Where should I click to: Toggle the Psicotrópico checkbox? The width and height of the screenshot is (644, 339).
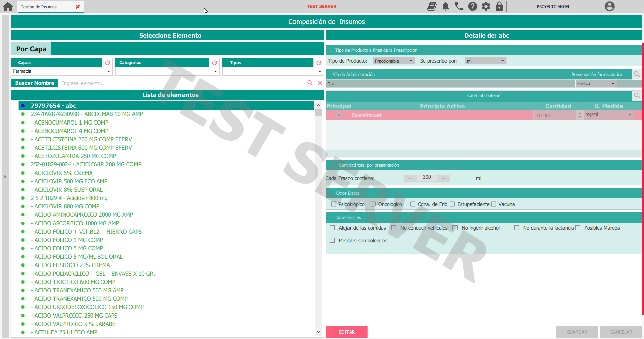[x=333, y=204]
